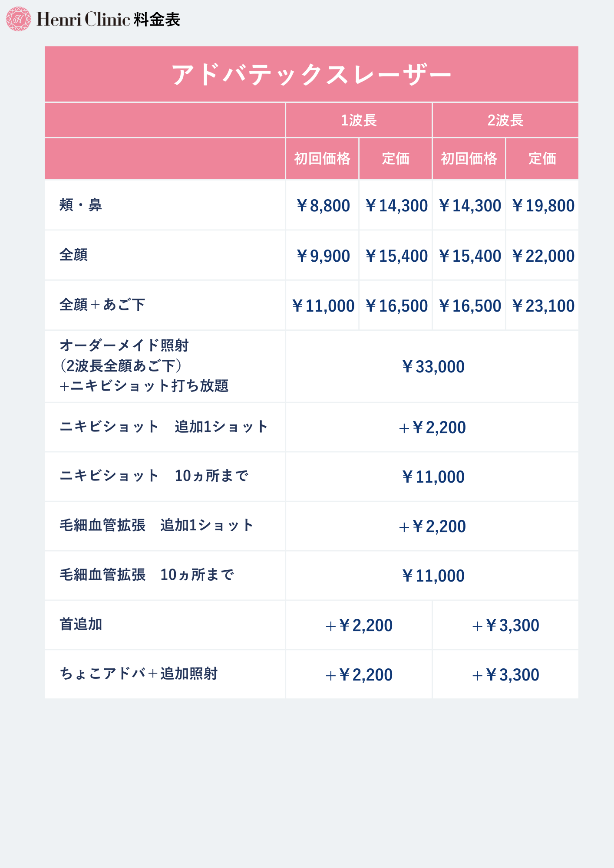Click ニキビショット 追加1ショット label

click(164, 427)
